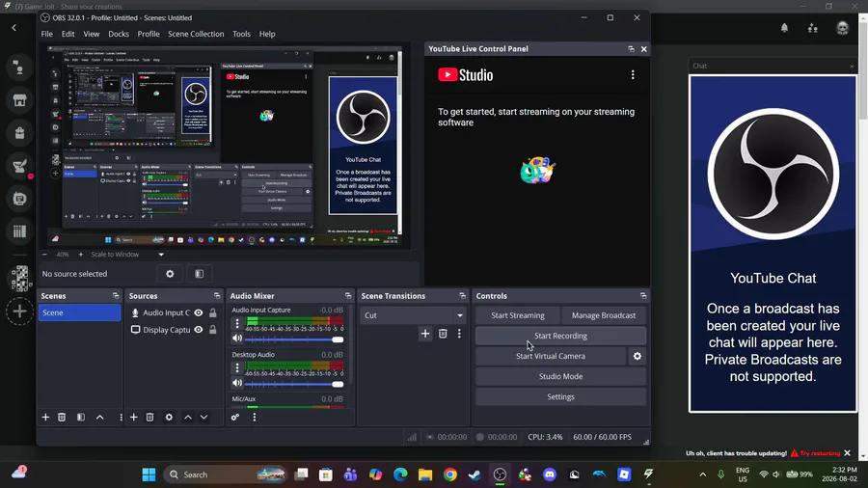Open Game Jolt notifications bell

pyautogui.click(x=784, y=28)
